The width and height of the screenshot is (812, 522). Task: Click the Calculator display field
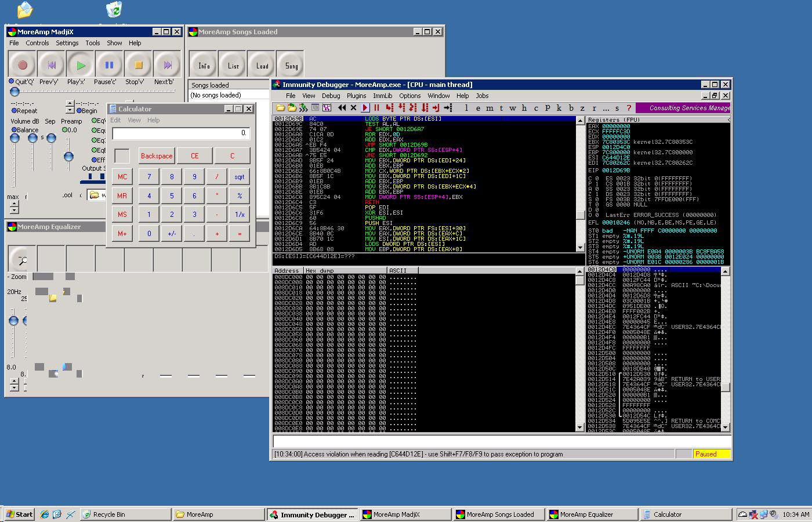pyautogui.click(x=181, y=133)
